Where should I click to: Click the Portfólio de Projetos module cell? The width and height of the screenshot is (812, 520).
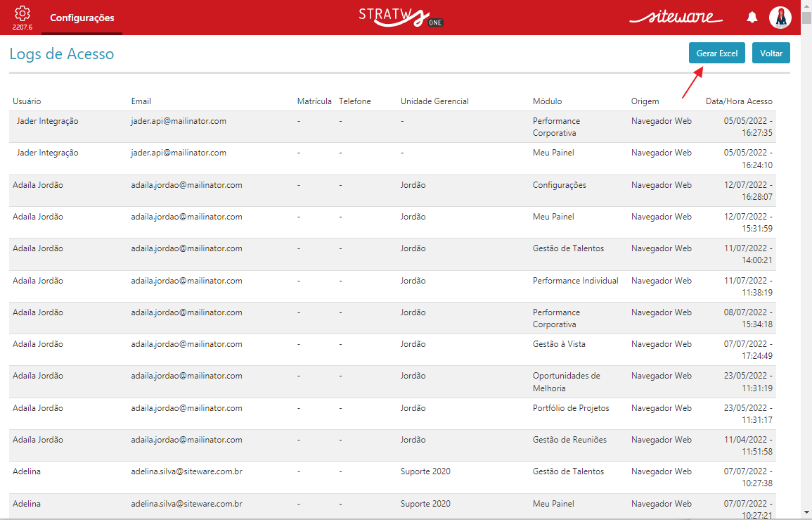pos(571,408)
